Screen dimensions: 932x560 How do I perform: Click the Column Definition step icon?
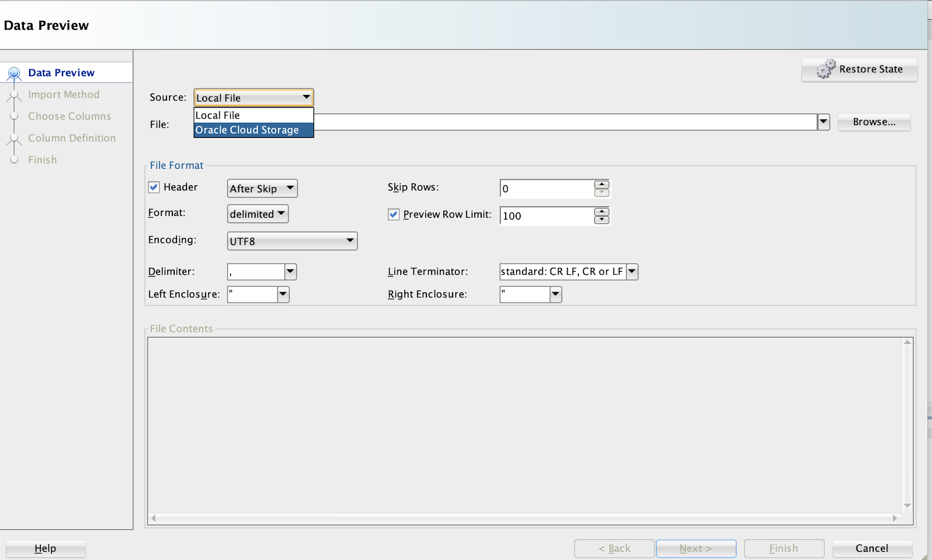click(15, 138)
